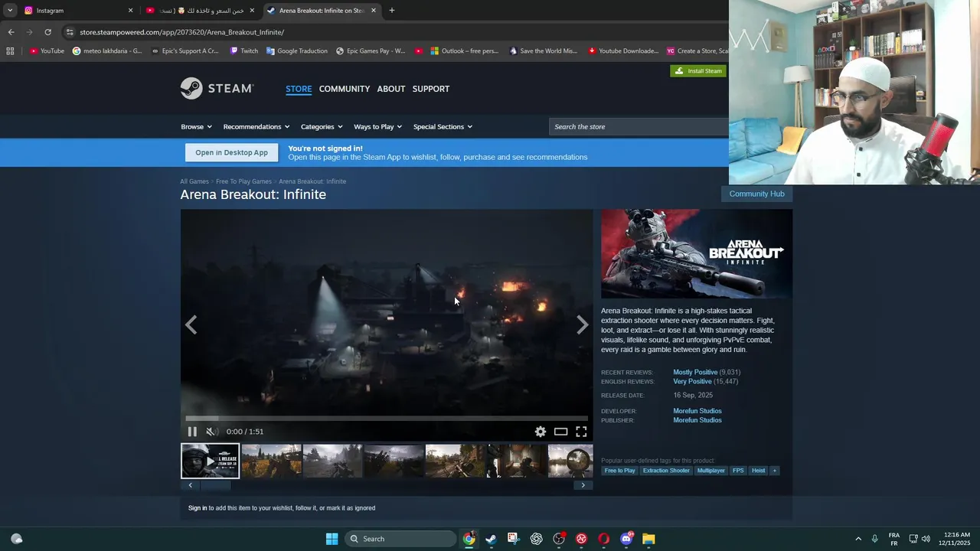Open Steam from the taskbar
Screen dimensions: 980x551
[x=491, y=539]
